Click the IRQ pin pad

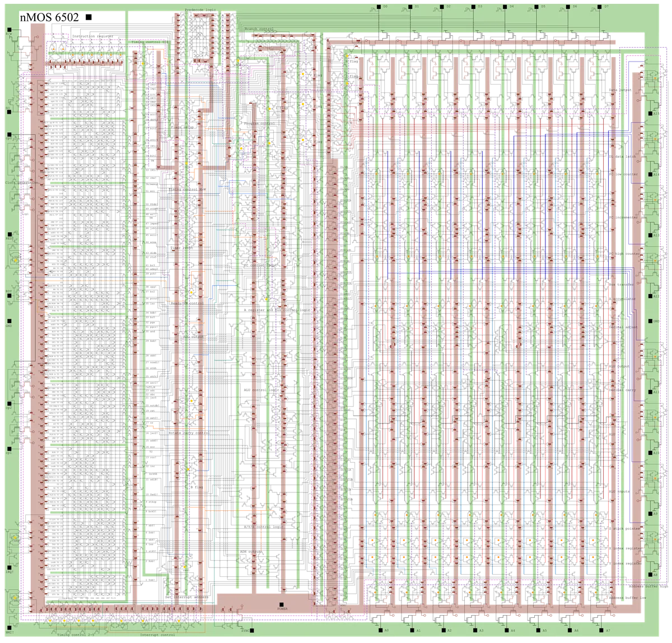coord(8,567)
